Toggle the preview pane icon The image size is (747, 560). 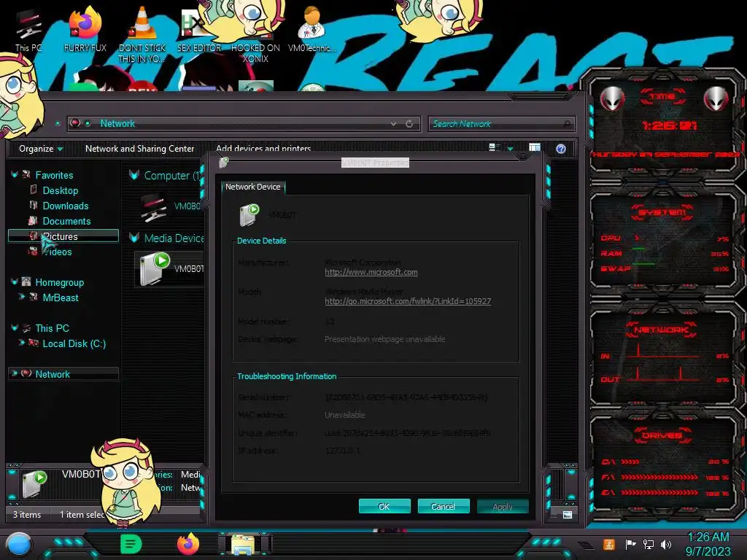coord(535,147)
